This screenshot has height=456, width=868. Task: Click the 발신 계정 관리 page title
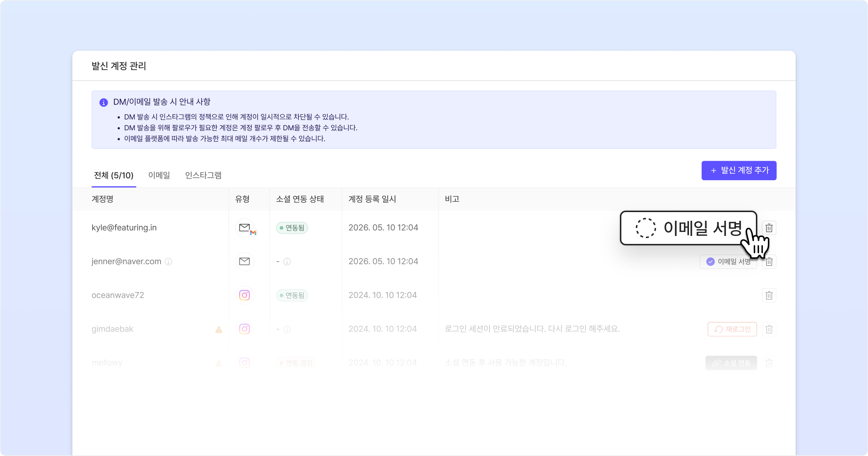click(119, 66)
